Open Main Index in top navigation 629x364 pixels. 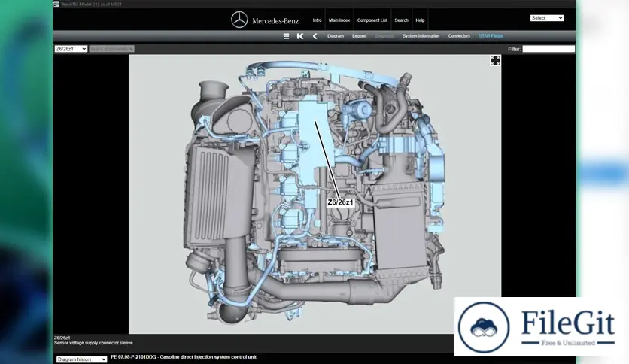339,20
